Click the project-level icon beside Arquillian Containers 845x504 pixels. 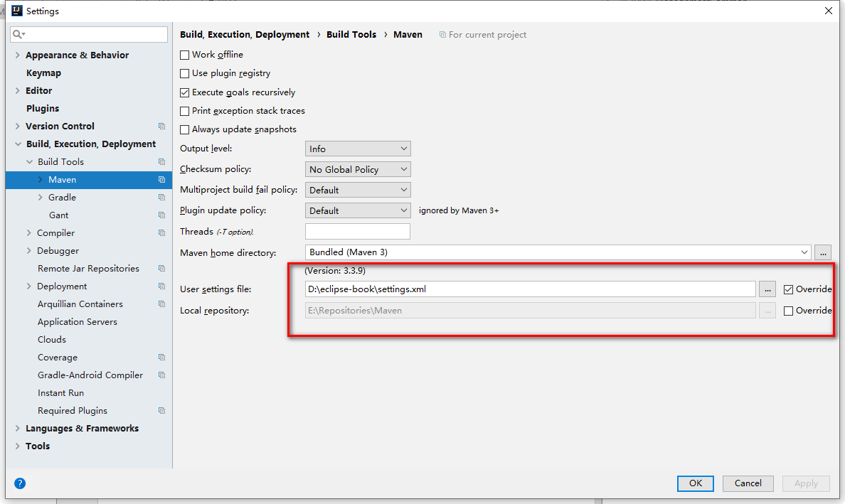pyautogui.click(x=161, y=304)
